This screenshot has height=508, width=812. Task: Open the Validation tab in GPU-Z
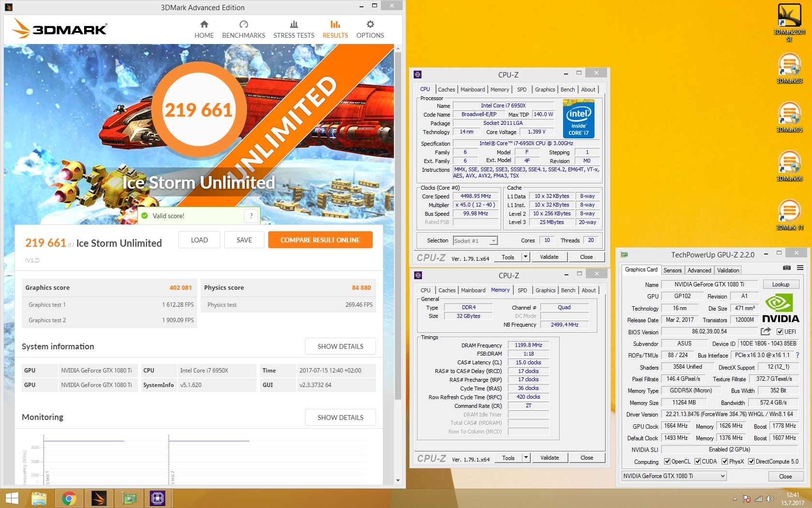point(728,270)
